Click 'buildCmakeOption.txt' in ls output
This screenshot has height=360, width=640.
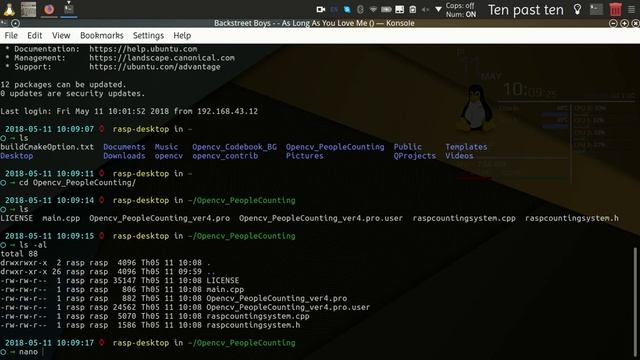pyautogui.click(x=47, y=147)
